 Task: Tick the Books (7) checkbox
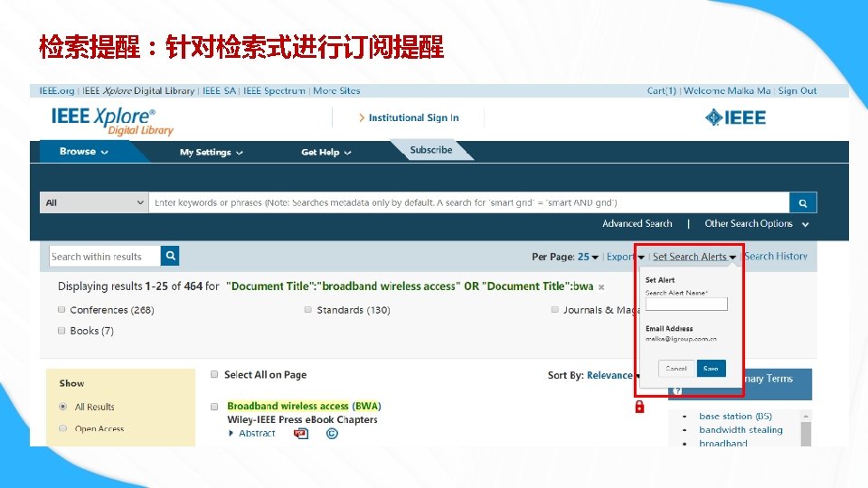tap(61, 331)
